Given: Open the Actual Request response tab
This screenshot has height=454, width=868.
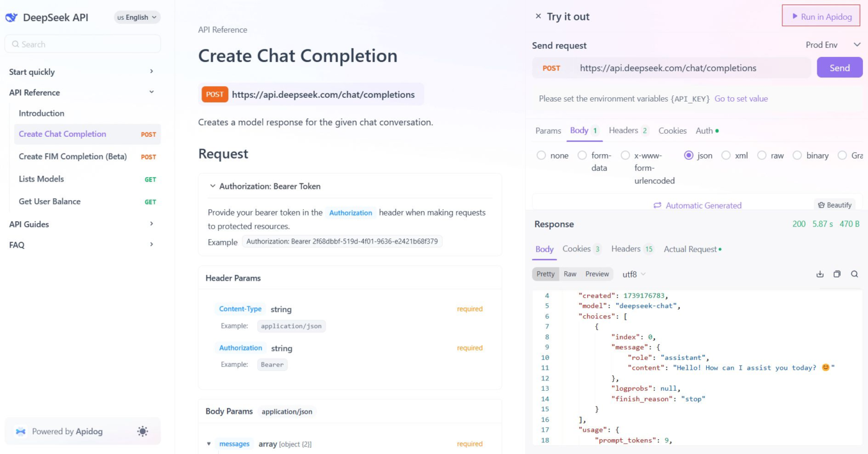Looking at the screenshot, I should click(690, 249).
